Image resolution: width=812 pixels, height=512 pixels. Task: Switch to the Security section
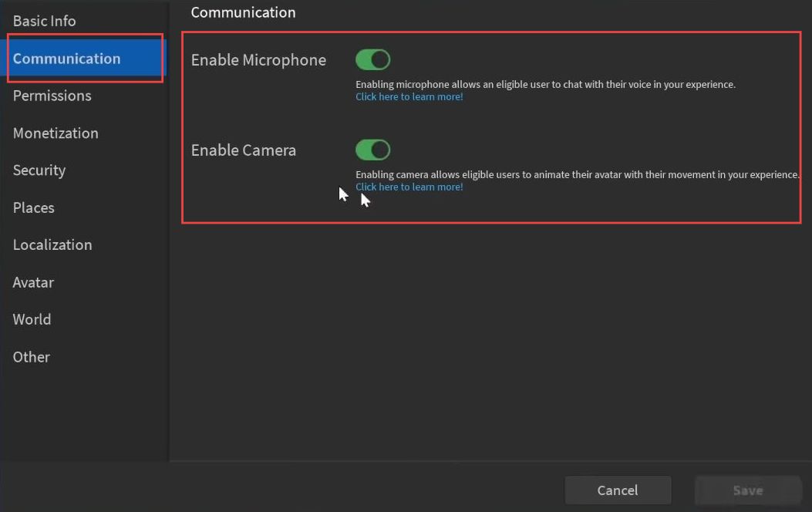click(39, 170)
